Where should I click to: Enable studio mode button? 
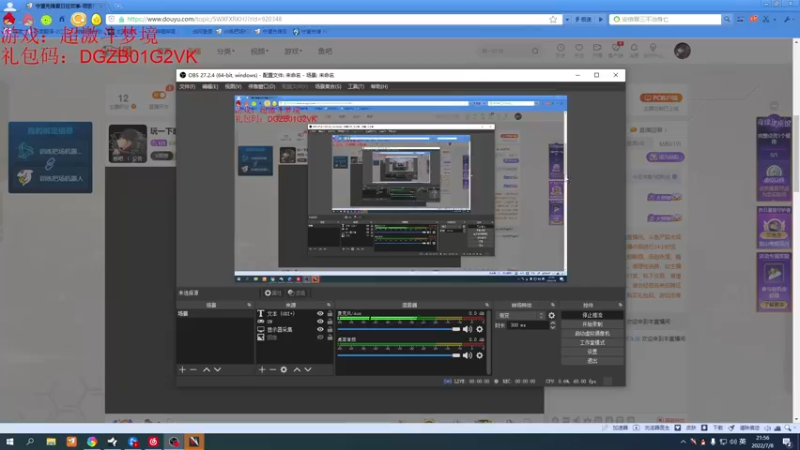pyautogui.click(x=592, y=343)
